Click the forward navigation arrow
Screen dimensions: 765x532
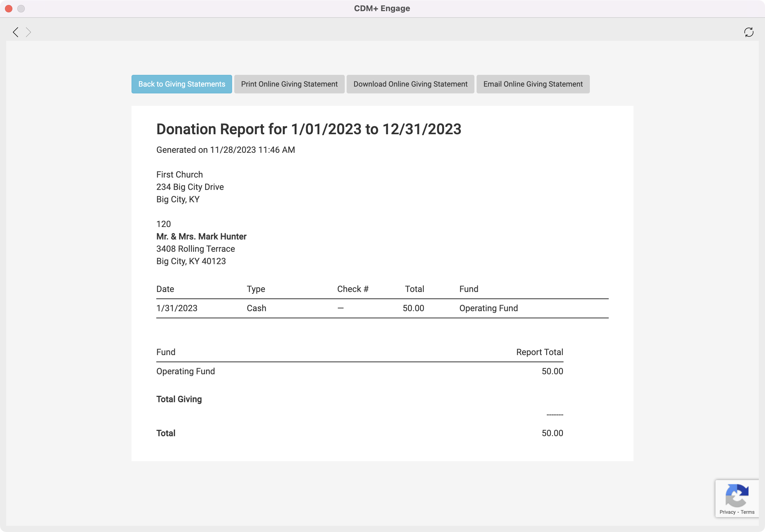(29, 32)
